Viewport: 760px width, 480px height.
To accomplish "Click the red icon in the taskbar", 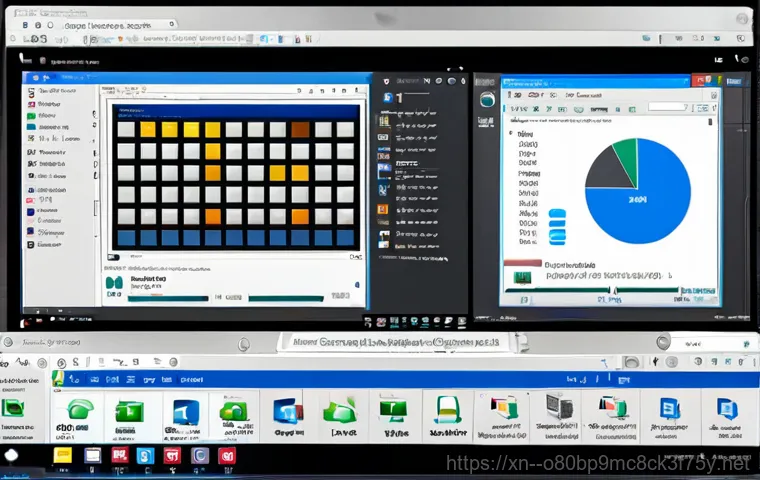I will pyautogui.click(x=120, y=456).
